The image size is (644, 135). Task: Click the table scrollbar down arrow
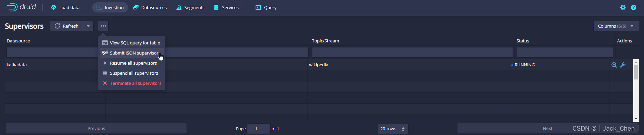[x=636, y=119]
